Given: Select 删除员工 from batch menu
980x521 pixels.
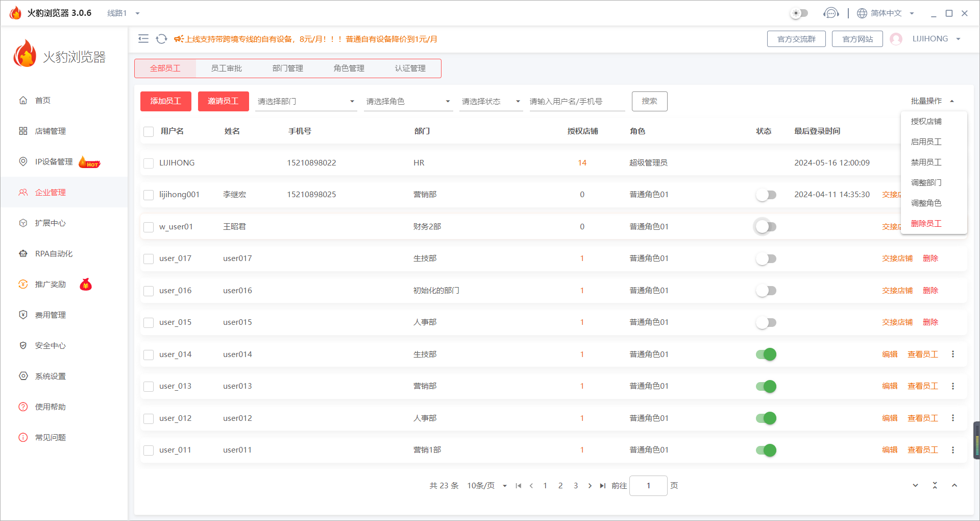Looking at the screenshot, I should [934, 224].
